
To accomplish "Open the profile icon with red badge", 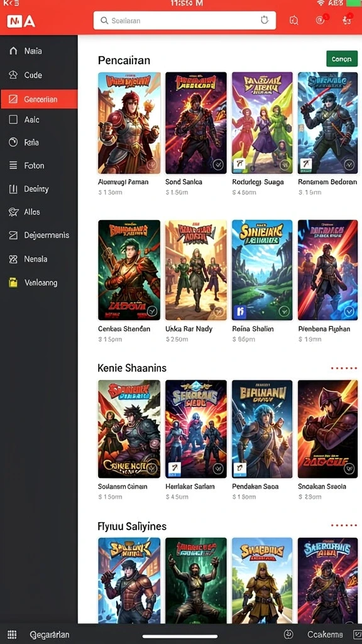I will pyautogui.click(x=347, y=20).
